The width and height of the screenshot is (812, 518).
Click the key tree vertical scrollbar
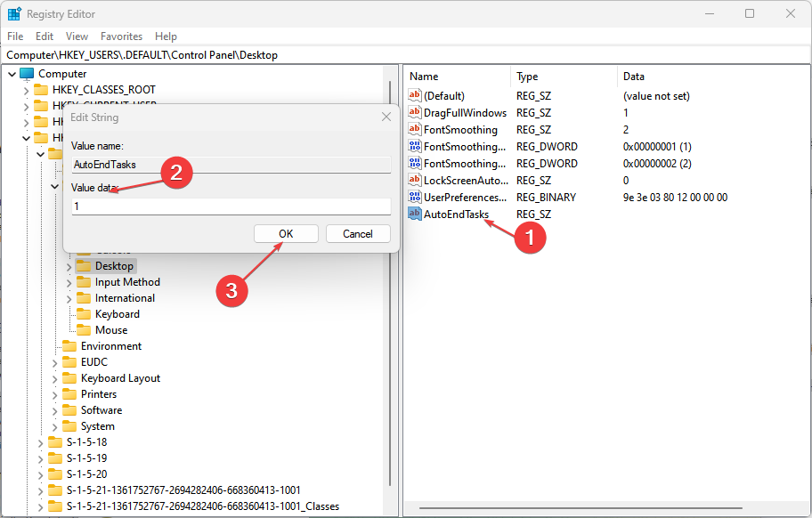(x=390, y=282)
